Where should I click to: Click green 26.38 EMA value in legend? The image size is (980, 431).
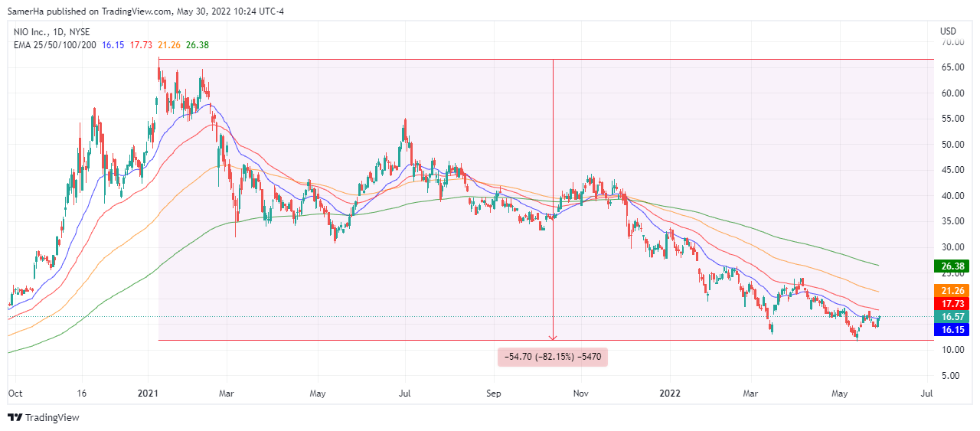pos(198,45)
